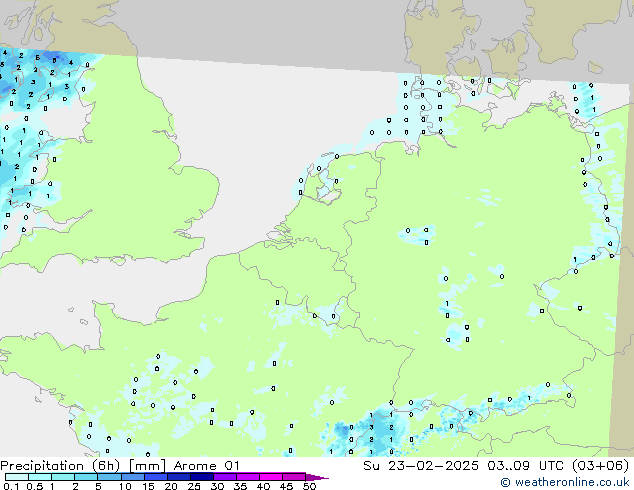634x490 pixels.
Task: Click the '5' legend scale label
Action: pyautogui.click(x=98, y=486)
